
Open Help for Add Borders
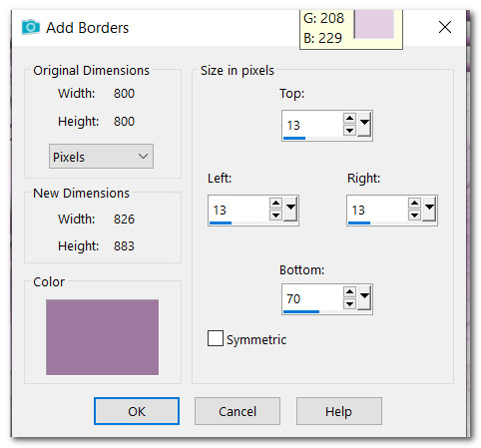point(338,411)
